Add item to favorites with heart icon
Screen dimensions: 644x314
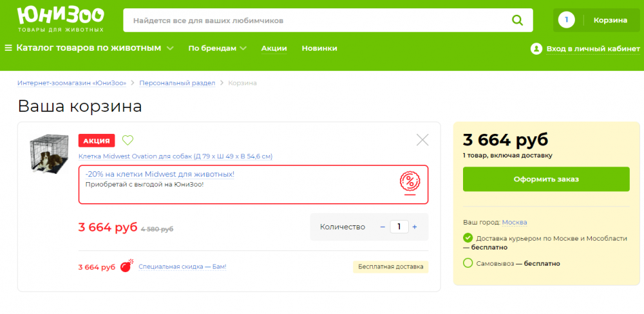click(128, 140)
